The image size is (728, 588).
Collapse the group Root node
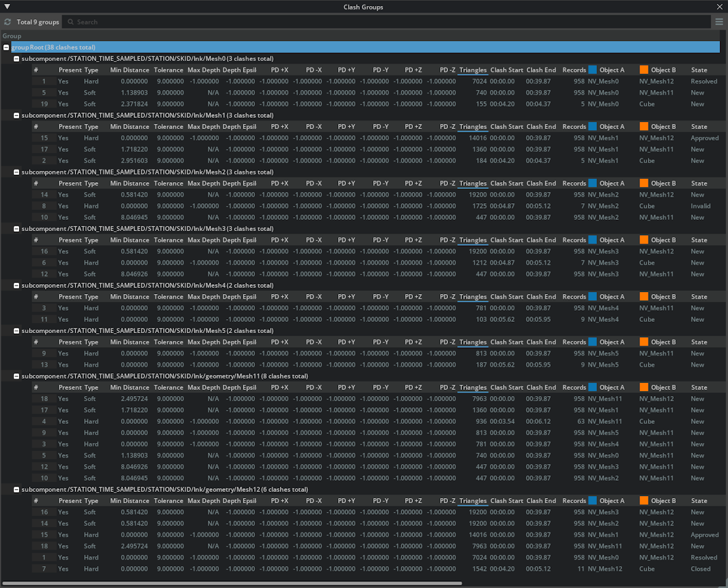coord(6,48)
